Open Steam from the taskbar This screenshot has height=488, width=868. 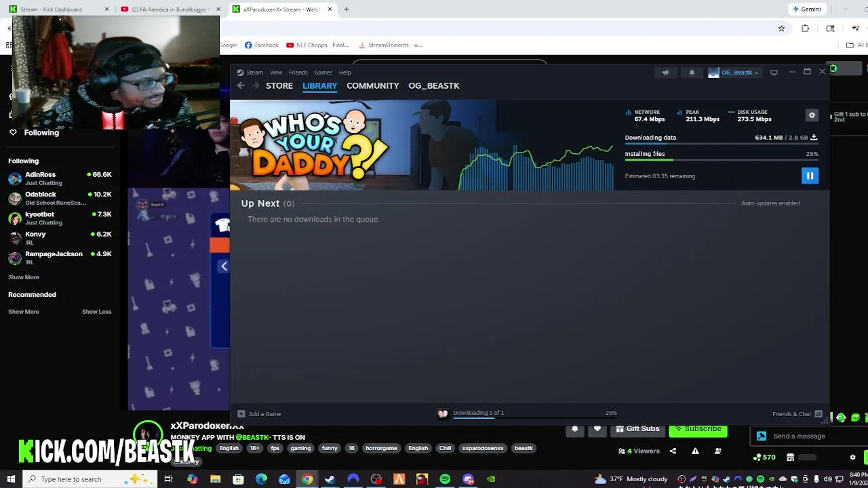tap(330, 479)
